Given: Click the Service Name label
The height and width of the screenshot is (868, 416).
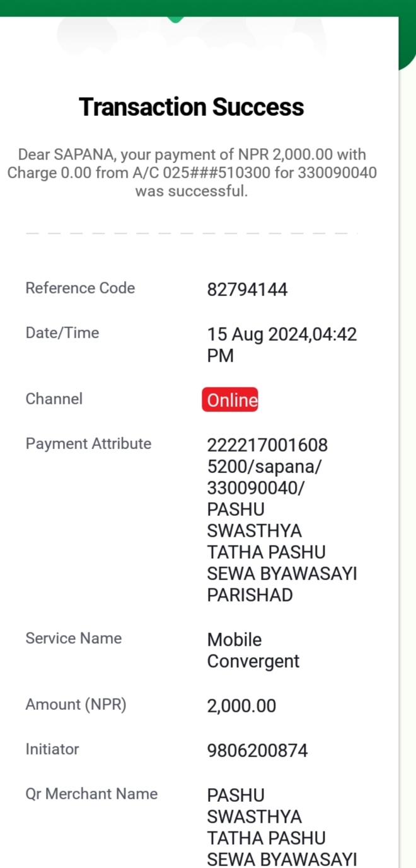Looking at the screenshot, I should 74,638.
